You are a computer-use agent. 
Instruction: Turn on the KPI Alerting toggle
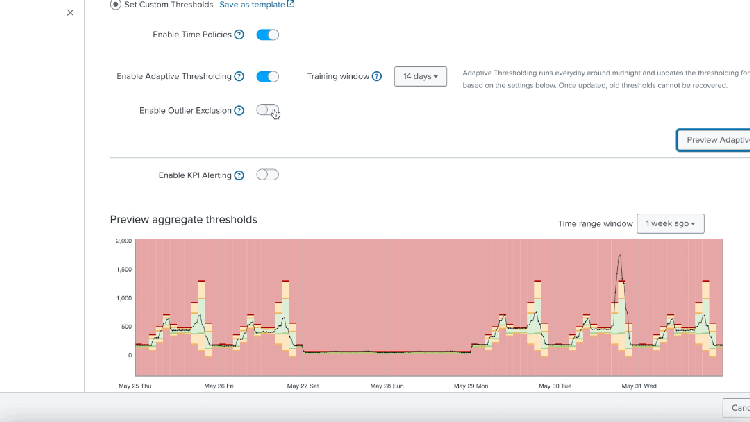coord(267,175)
